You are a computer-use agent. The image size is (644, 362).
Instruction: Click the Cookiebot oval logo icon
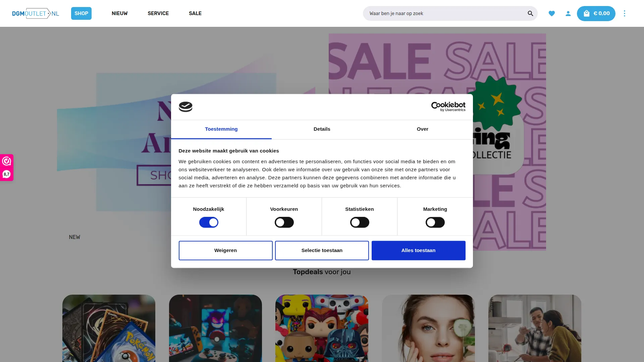pyautogui.click(x=185, y=107)
